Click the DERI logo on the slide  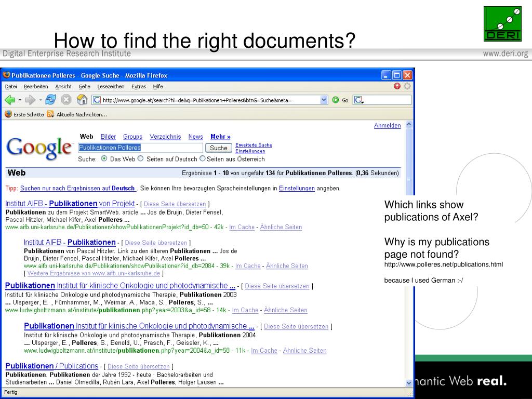click(x=502, y=24)
